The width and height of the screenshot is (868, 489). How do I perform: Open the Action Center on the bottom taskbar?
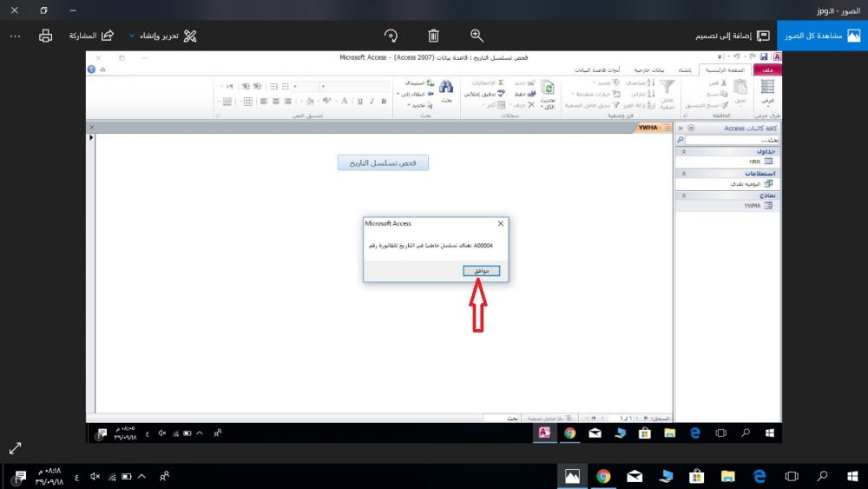(20, 476)
